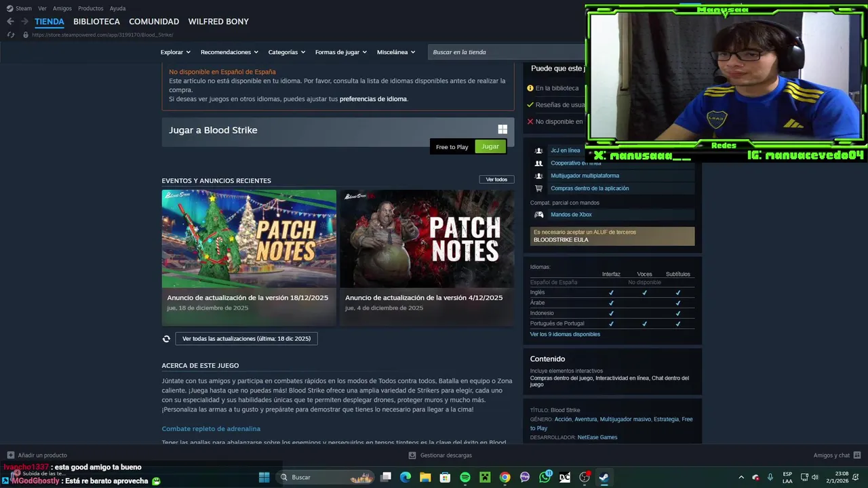The width and height of the screenshot is (868, 488).
Task: Open the Ver menu
Action: click(42, 8)
